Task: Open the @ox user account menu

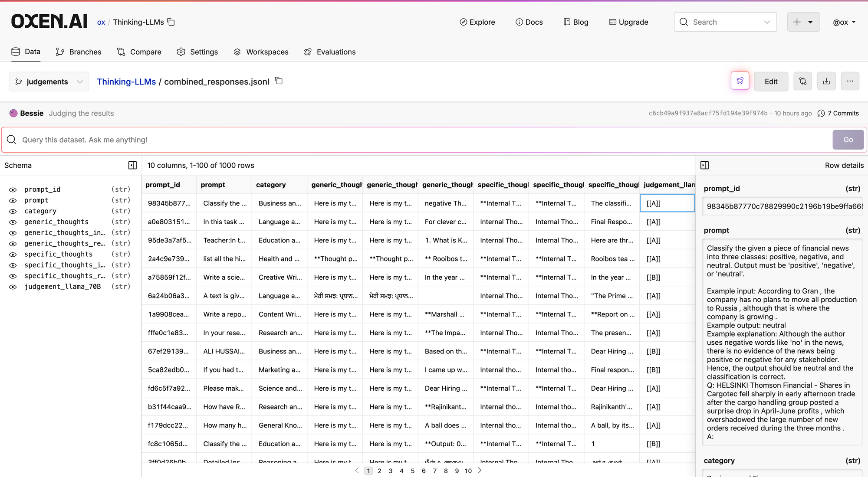Action: click(x=844, y=22)
